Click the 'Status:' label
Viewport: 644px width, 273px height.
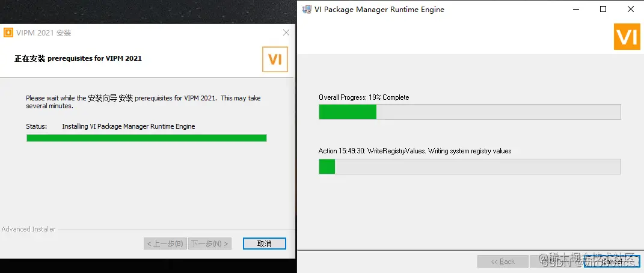(37, 126)
